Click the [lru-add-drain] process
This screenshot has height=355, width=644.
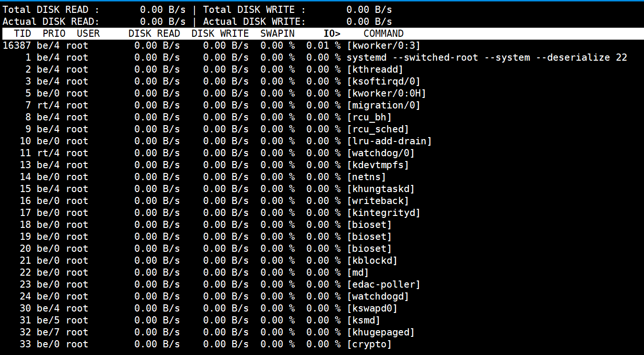coord(389,141)
